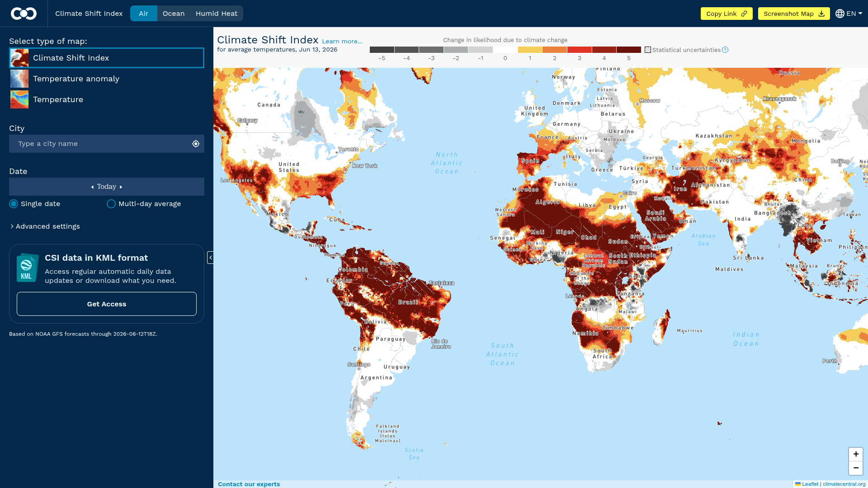
Task: Click the Krasnoyarsk city label
Action: pos(779,99)
